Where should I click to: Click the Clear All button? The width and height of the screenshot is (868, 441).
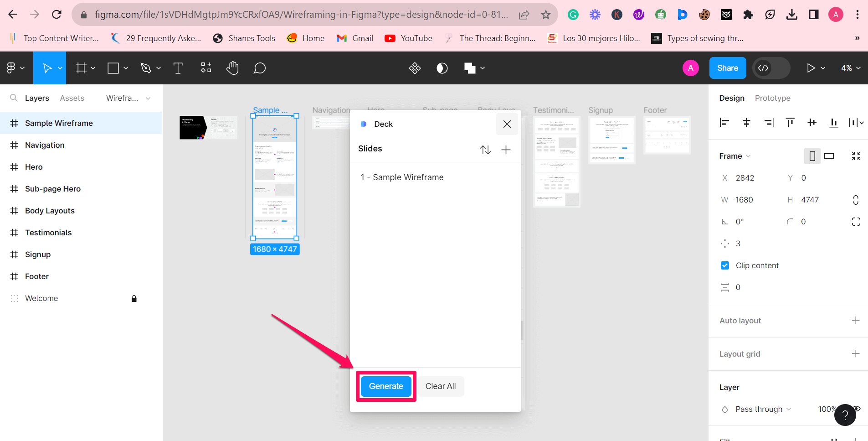[440, 386]
